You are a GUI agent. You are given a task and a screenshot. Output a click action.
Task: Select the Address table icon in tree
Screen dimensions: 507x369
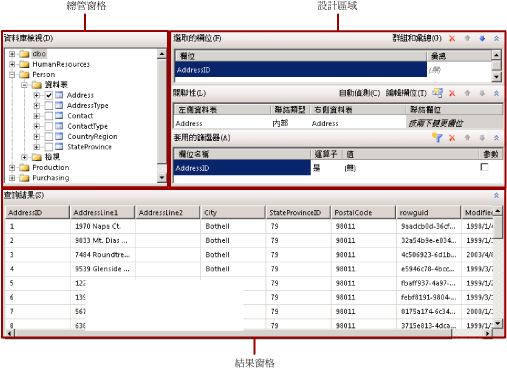point(59,95)
